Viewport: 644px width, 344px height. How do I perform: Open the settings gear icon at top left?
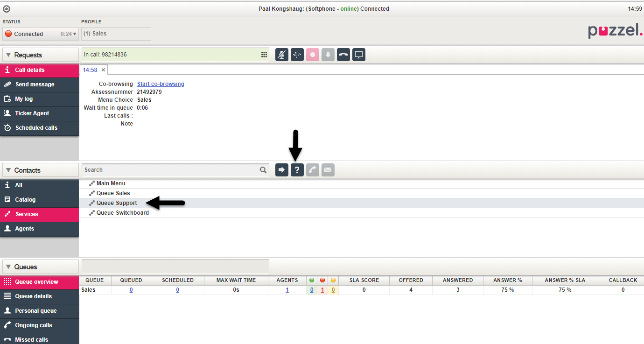[7, 9]
